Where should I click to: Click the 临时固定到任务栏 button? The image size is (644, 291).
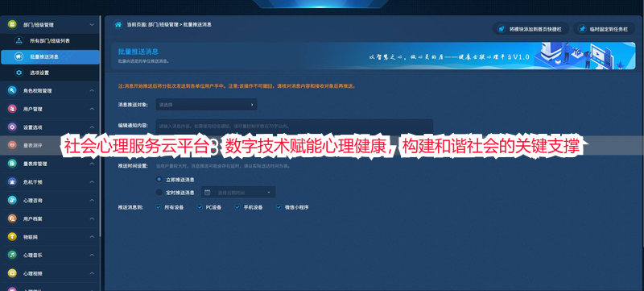click(x=604, y=29)
